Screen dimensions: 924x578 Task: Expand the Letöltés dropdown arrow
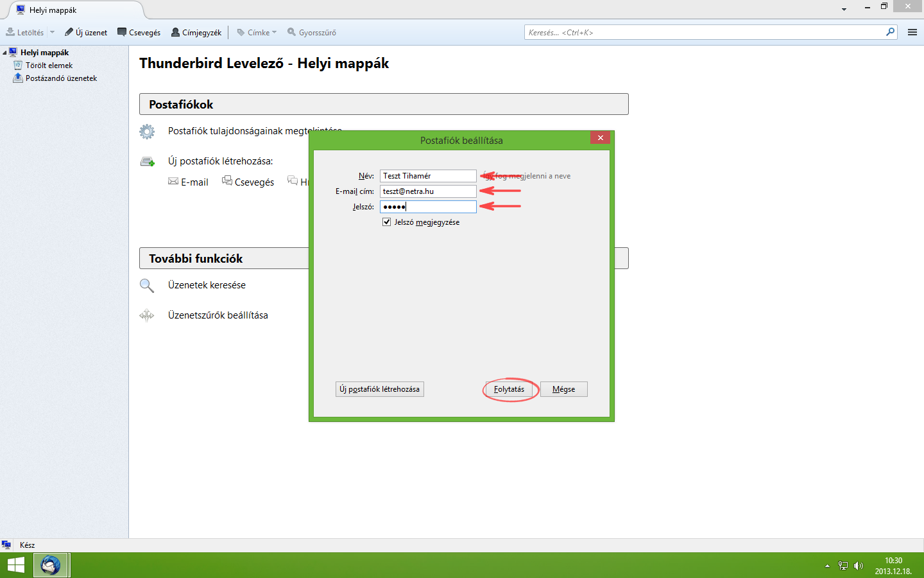(x=52, y=32)
